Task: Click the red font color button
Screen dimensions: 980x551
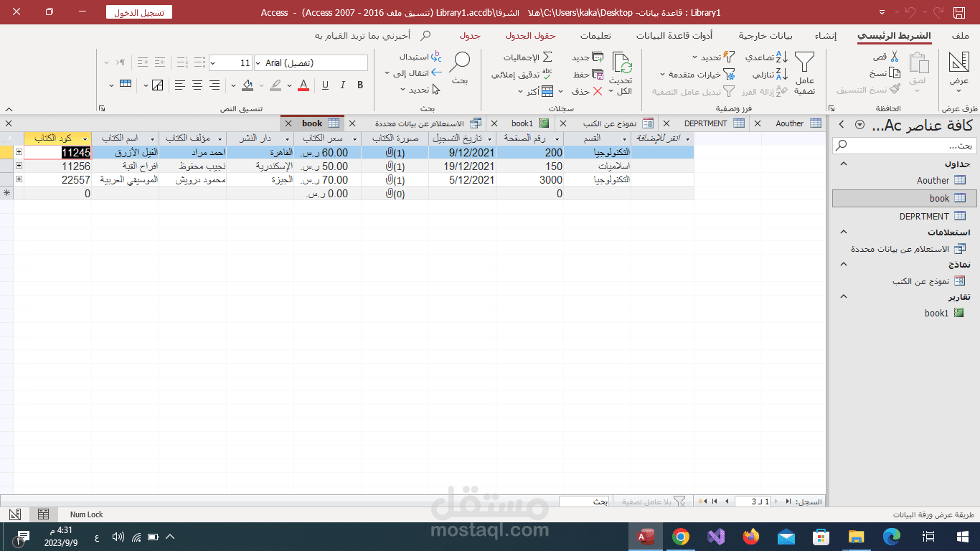Action: pyautogui.click(x=303, y=85)
